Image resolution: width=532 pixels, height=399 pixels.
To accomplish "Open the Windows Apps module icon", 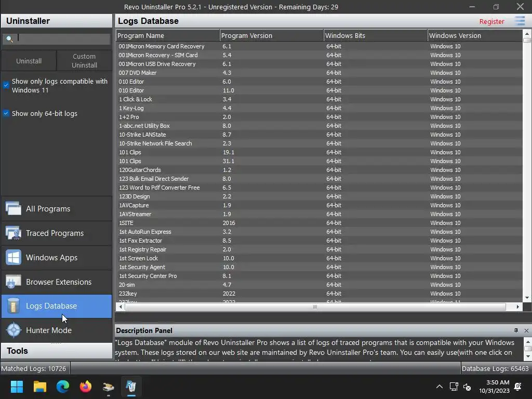I will pyautogui.click(x=14, y=258).
